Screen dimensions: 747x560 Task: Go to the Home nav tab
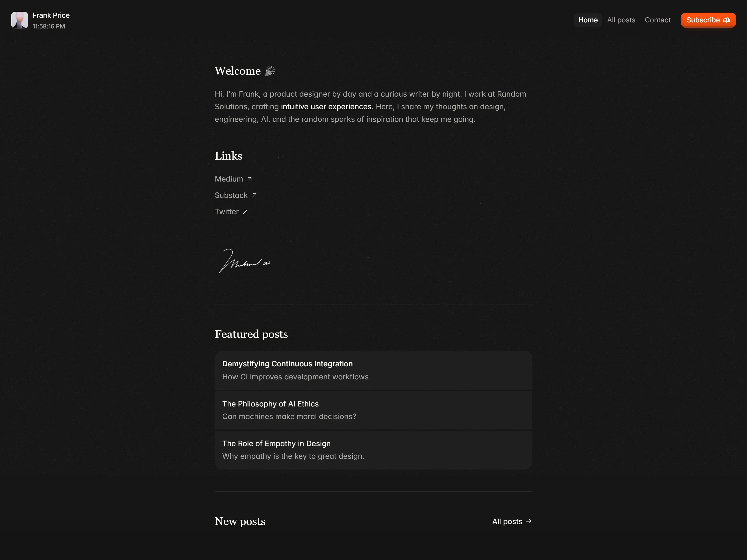click(588, 20)
